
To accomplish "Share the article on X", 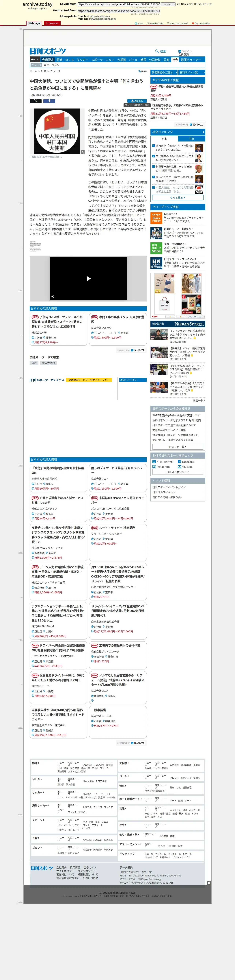I will click(36, 101).
